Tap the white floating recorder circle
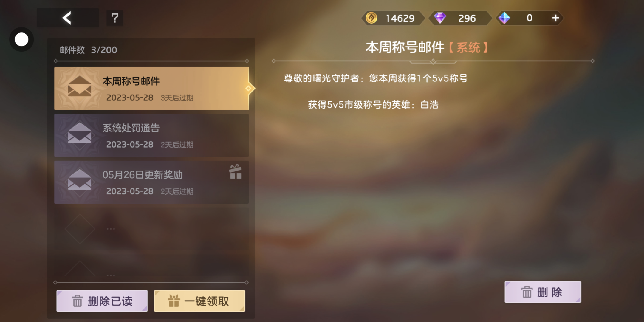The width and height of the screenshot is (644, 322). coord(21,39)
